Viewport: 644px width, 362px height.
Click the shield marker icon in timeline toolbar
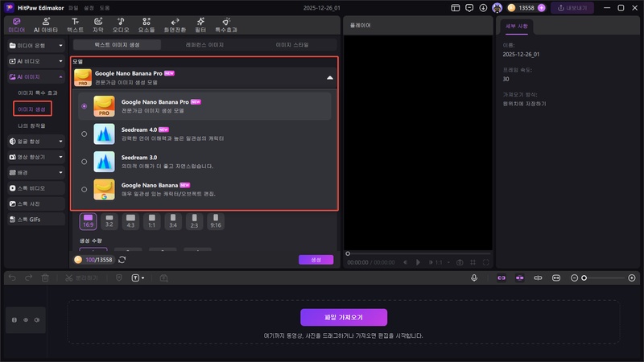pos(118,278)
